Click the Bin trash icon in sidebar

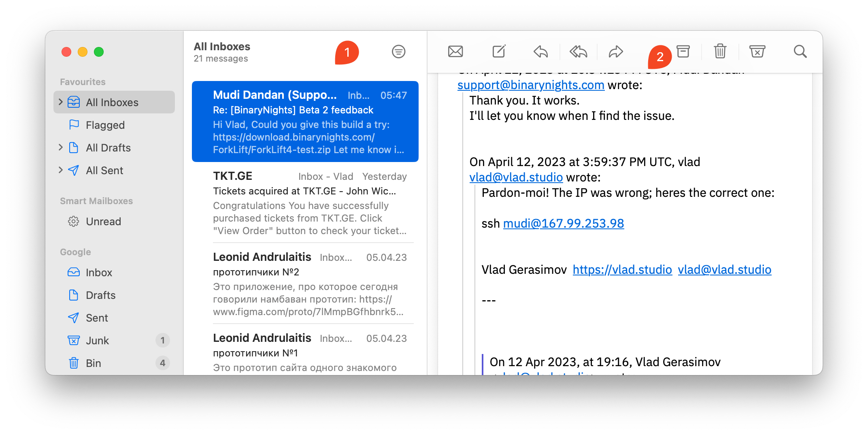74,363
